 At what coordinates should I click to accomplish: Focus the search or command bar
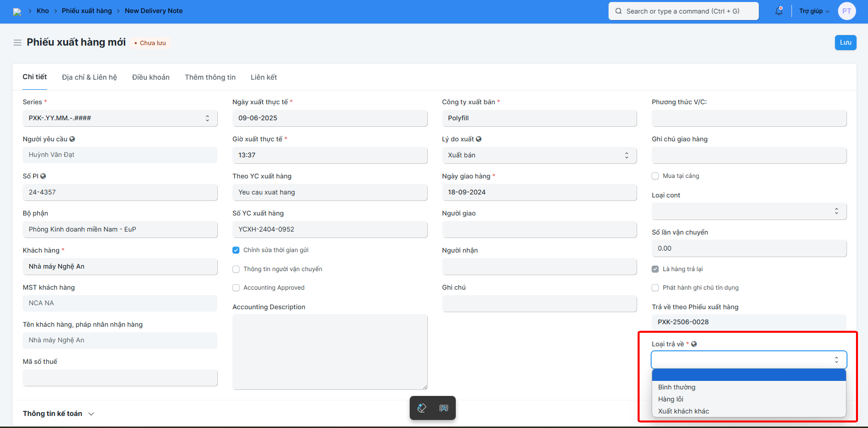(683, 11)
